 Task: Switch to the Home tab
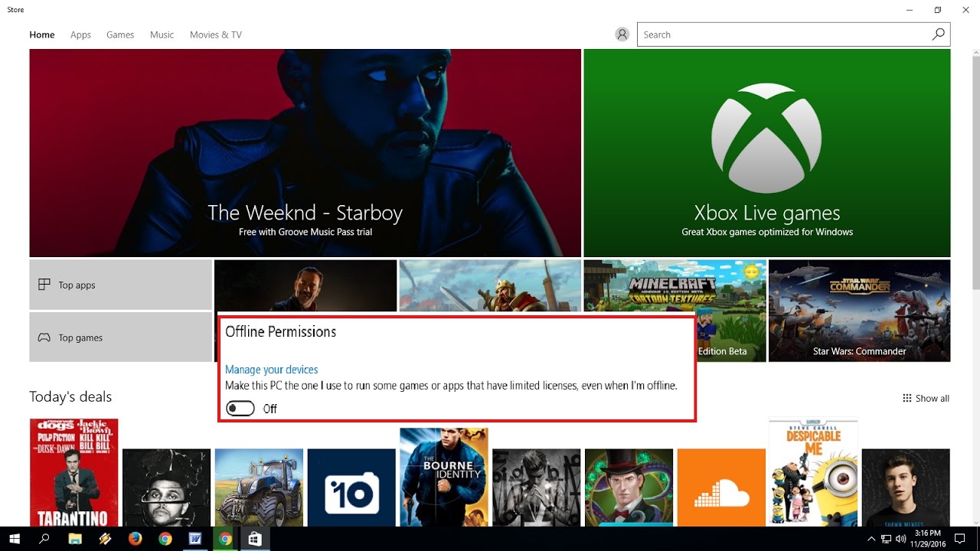point(42,34)
